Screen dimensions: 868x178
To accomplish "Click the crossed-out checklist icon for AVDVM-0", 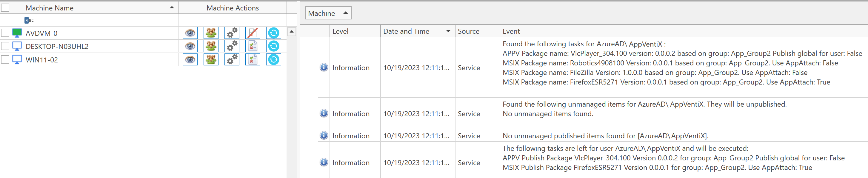I will coord(253,33).
